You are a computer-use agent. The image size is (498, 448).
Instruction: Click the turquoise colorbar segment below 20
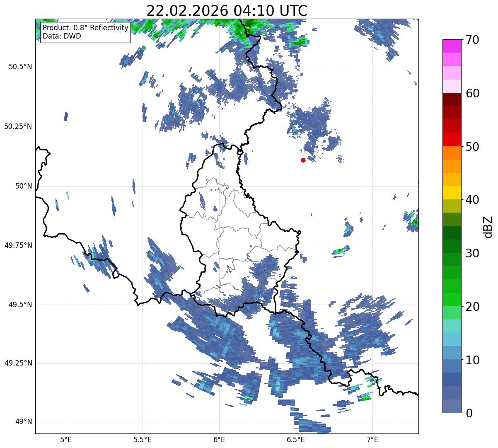pyautogui.click(x=452, y=326)
